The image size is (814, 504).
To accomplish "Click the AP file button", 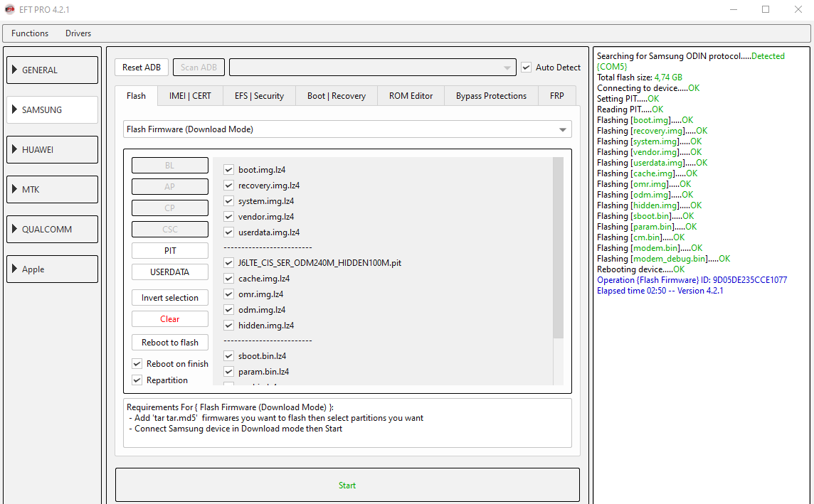I will tap(170, 187).
